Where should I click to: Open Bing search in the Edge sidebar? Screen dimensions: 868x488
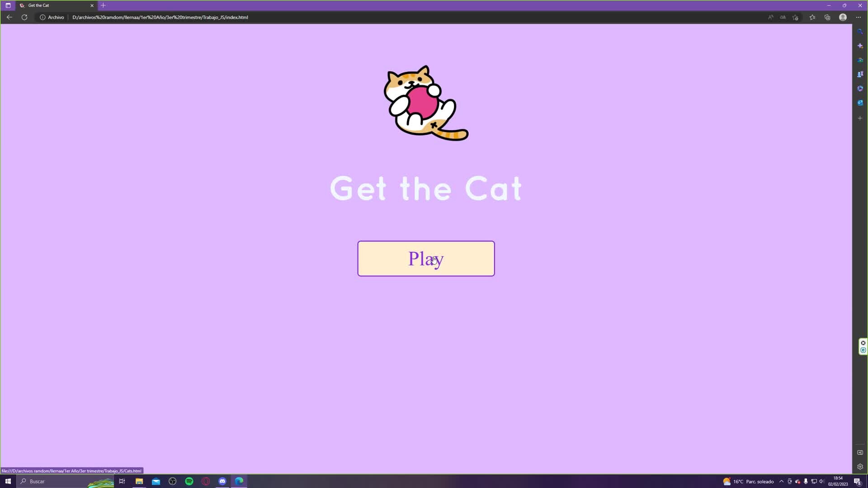(860, 31)
